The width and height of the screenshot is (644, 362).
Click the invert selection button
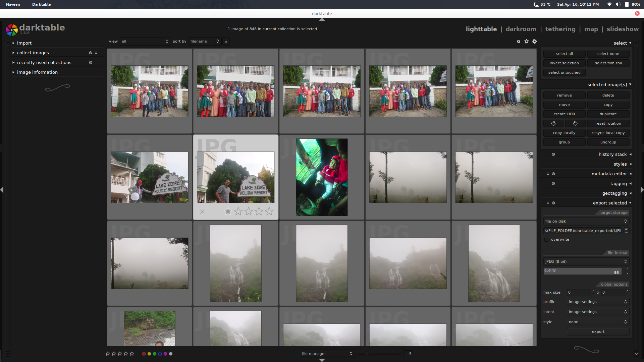[x=564, y=63]
